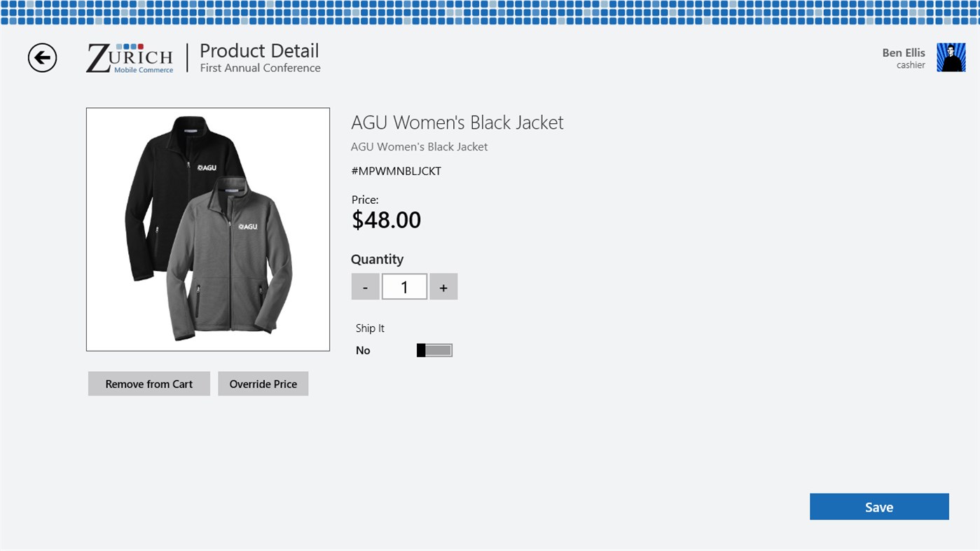This screenshot has height=551, width=980.
Task: Toggle the Ship It switch
Action: tap(434, 350)
